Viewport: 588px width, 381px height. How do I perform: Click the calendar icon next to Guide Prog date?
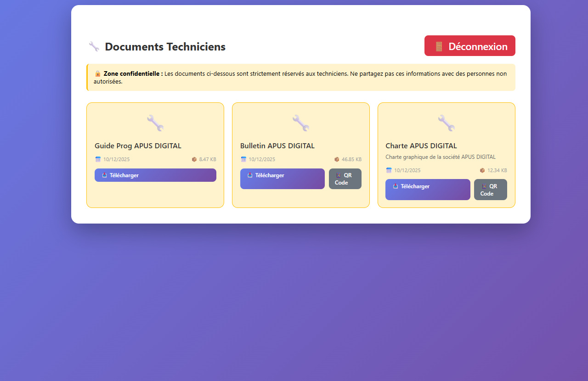(97, 159)
